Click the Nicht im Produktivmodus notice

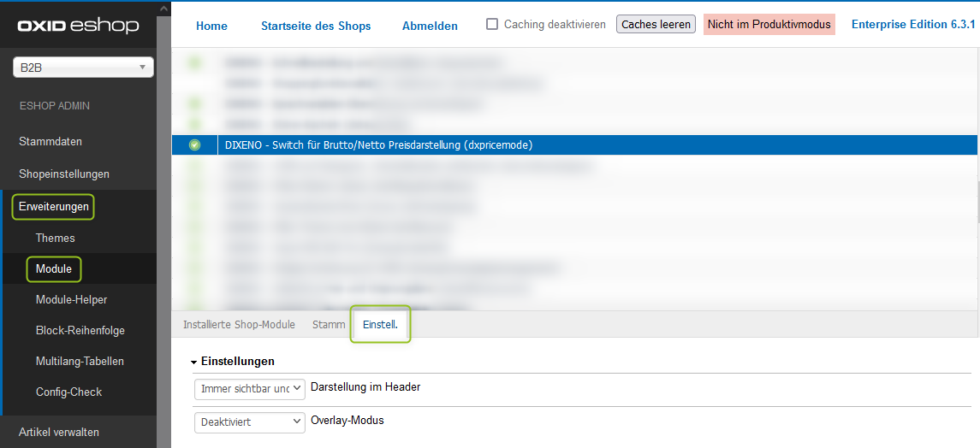769,24
